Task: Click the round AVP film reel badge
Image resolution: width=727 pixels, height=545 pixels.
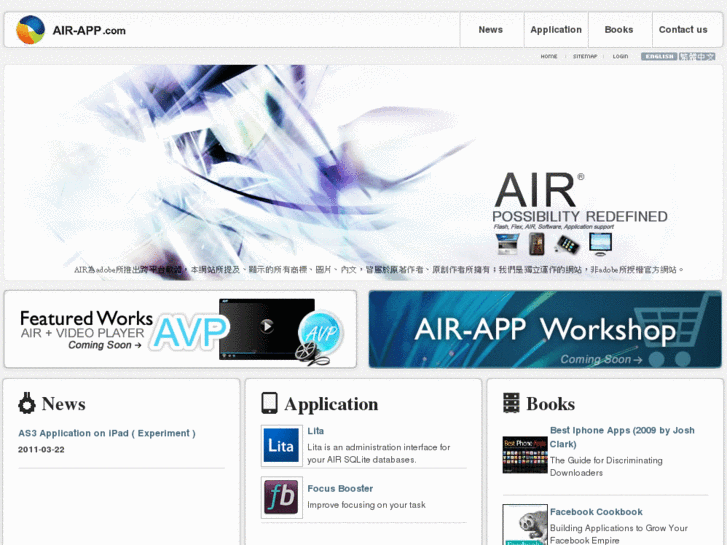Action: (320, 337)
